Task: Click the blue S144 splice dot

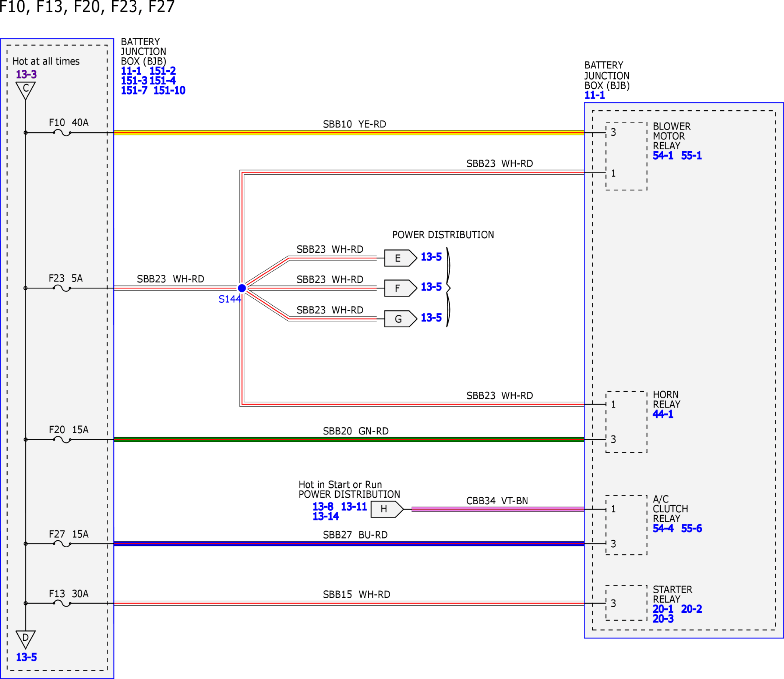Action: click(x=242, y=288)
